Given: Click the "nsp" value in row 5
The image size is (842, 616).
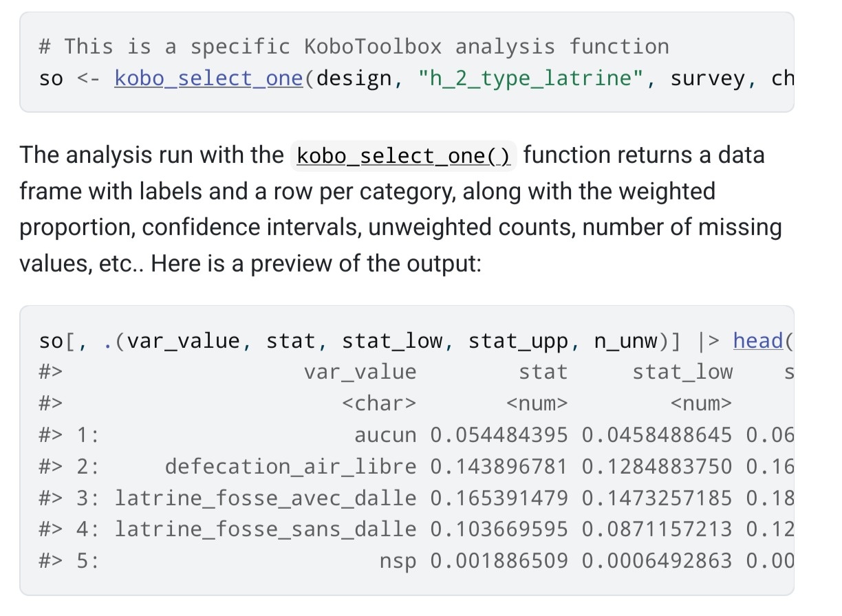Looking at the screenshot, I should [398, 561].
